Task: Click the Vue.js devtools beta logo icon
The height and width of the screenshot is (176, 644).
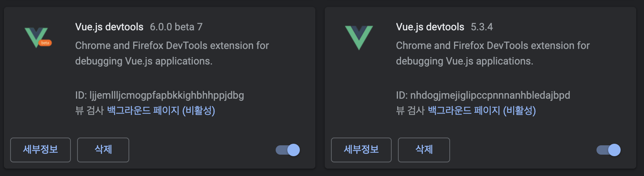Action: (x=38, y=38)
